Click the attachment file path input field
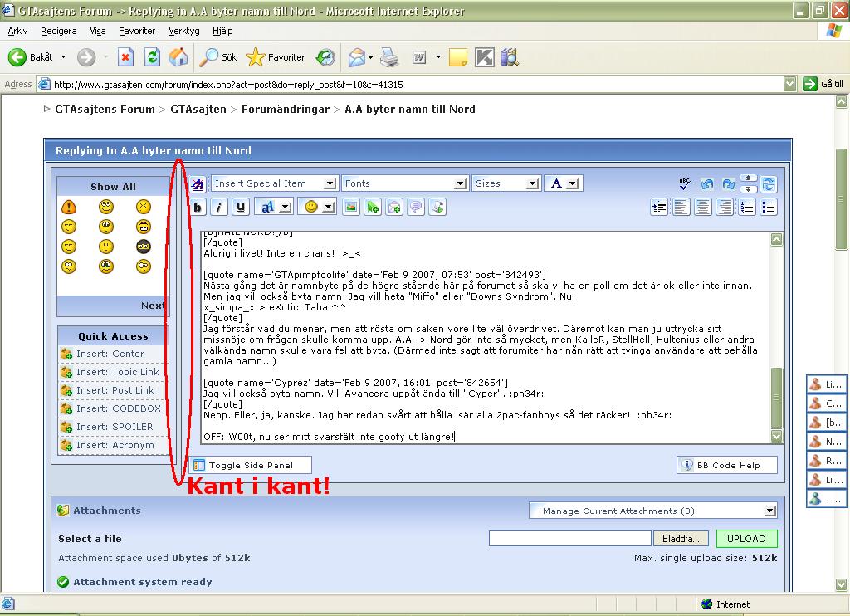850x616 pixels. pos(569,539)
